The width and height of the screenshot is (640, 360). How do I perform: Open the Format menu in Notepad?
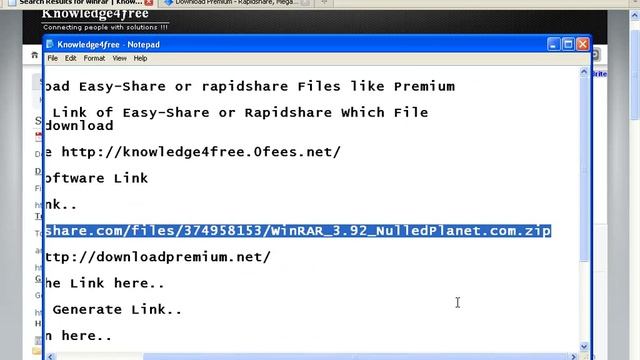pos(94,58)
